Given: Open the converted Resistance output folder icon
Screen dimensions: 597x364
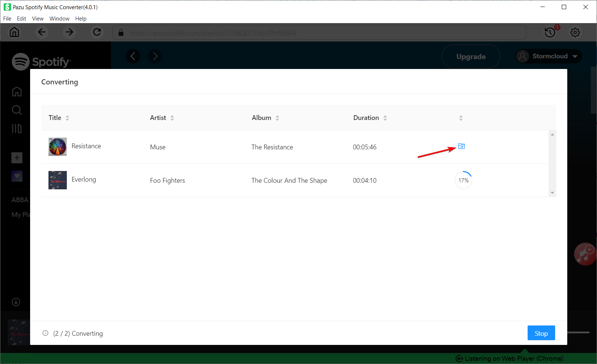Looking at the screenshot, I should coord(462,146).
